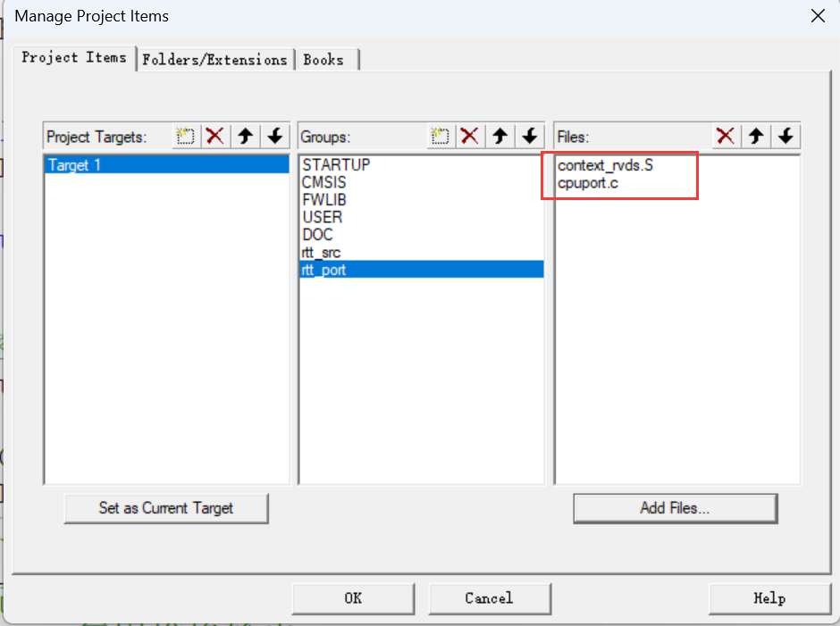Delete the selected file

click(726, 136)
